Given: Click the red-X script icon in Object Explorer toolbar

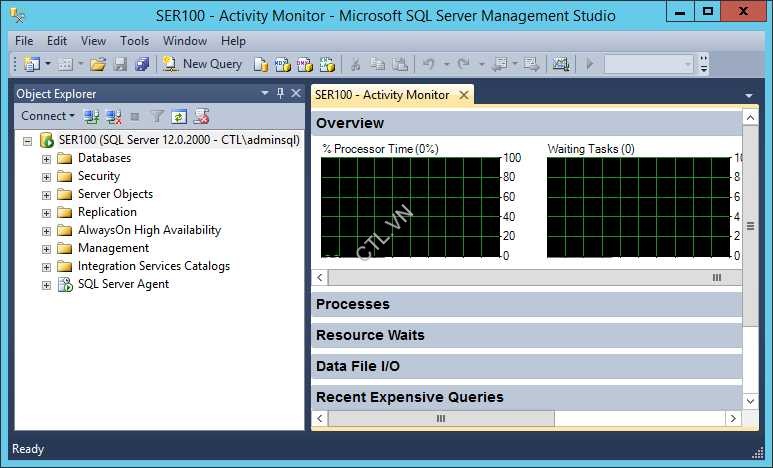Looking at the screenshot, I should [x=201, y=117].
